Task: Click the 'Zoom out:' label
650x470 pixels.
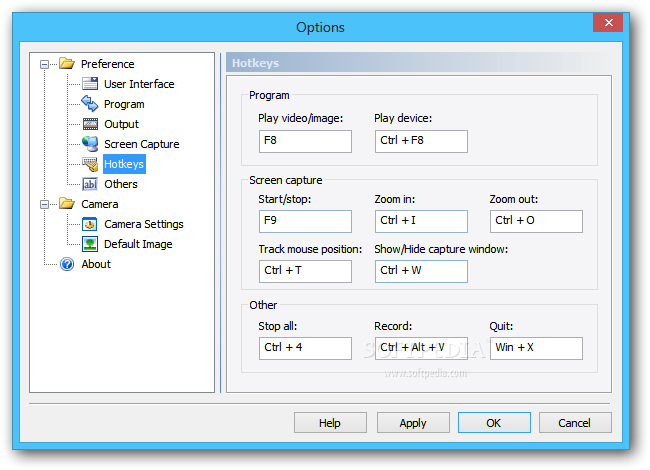Action: pyautogui.click(x=514, y=199)
